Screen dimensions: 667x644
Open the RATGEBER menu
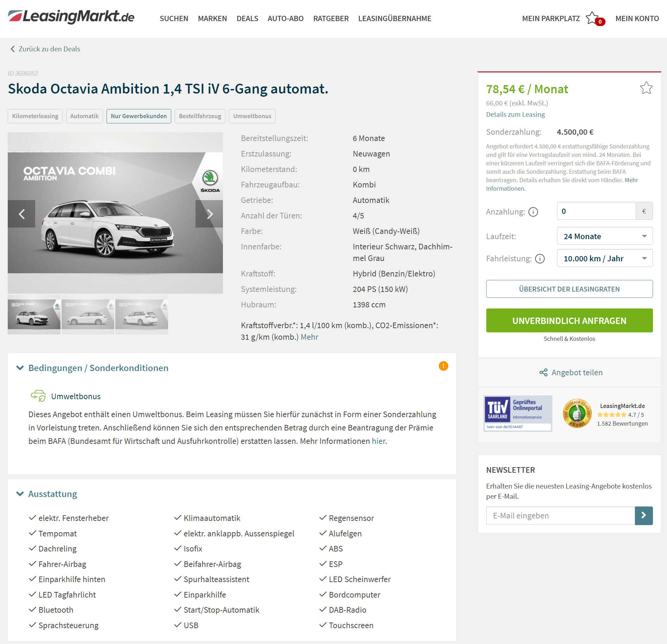(x=331, y=18)
